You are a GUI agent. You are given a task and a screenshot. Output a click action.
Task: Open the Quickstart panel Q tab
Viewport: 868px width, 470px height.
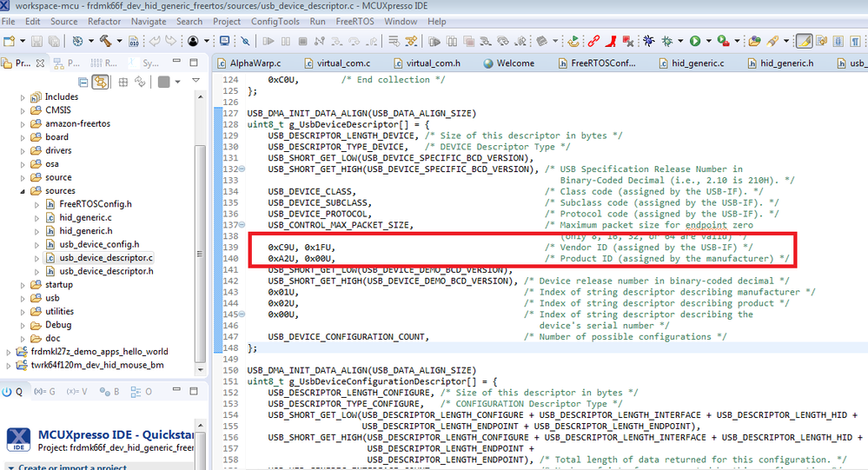(x=12, y=392)
